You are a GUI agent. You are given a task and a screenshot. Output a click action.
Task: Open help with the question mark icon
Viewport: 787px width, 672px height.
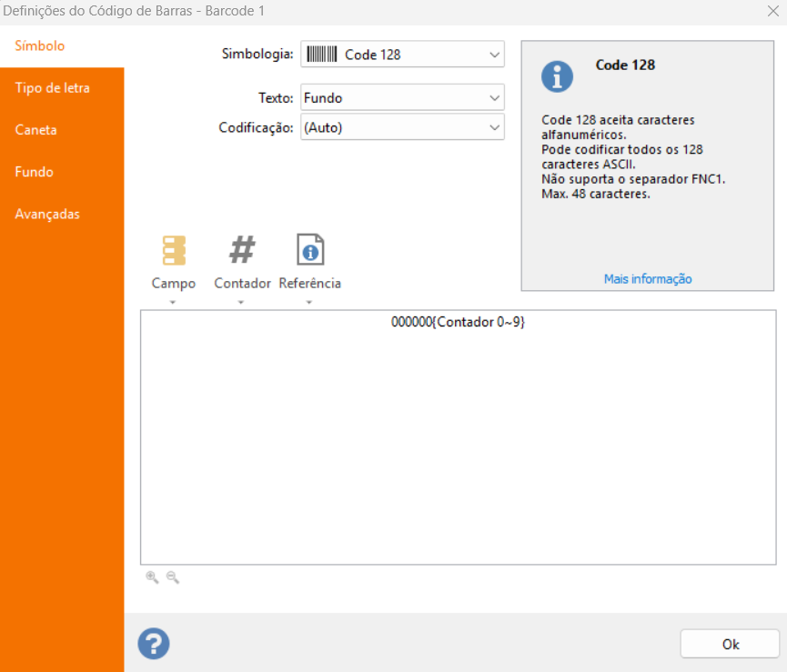pos(154,644)
